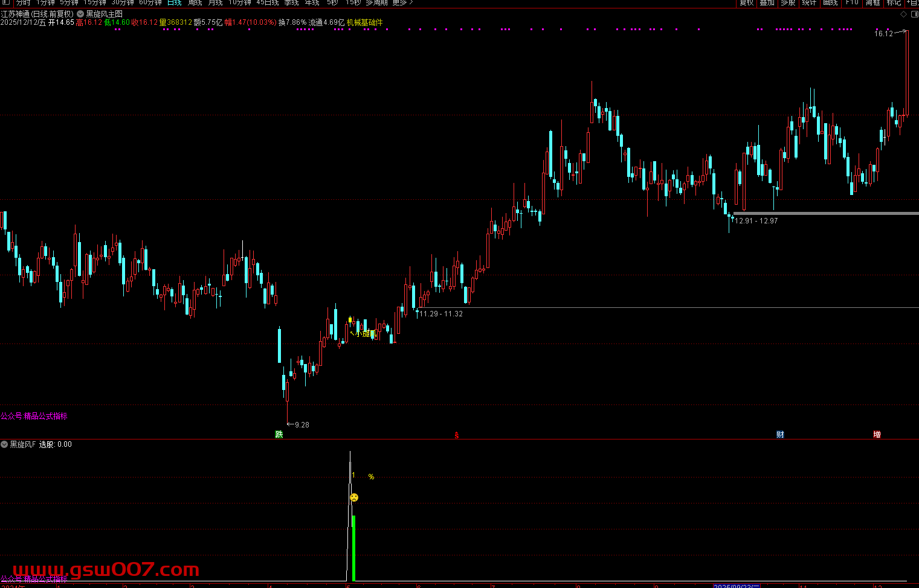
Task: Toggle the 叠加 overlay button
Action: pos(767,2)
